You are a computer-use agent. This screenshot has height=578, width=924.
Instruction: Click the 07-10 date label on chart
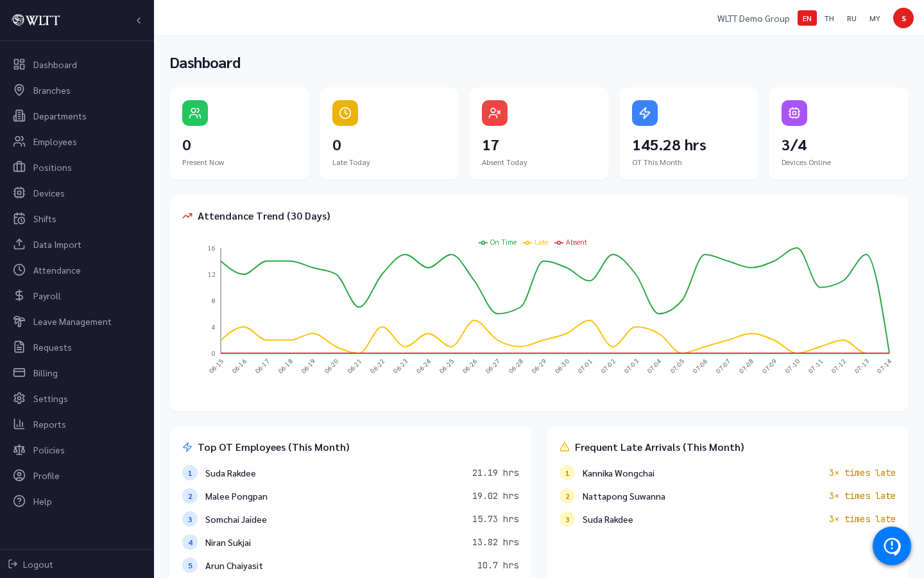[792, 366]
